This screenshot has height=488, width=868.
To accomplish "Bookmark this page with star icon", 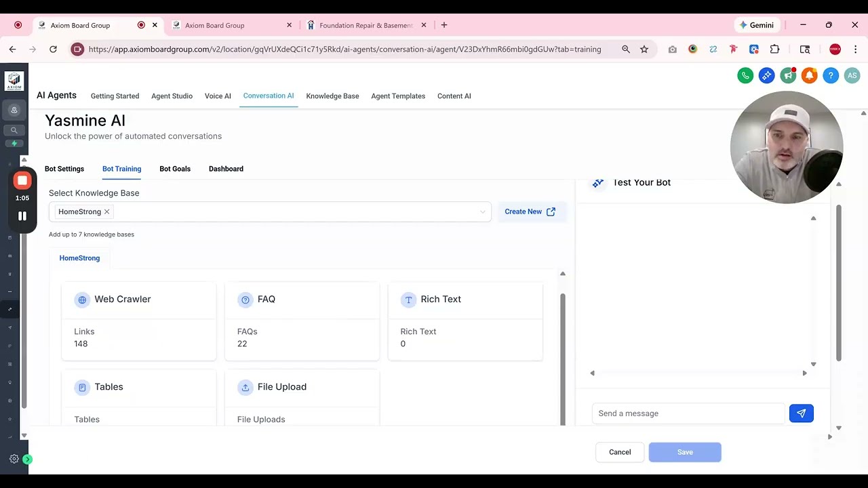I will pos(644,49).
